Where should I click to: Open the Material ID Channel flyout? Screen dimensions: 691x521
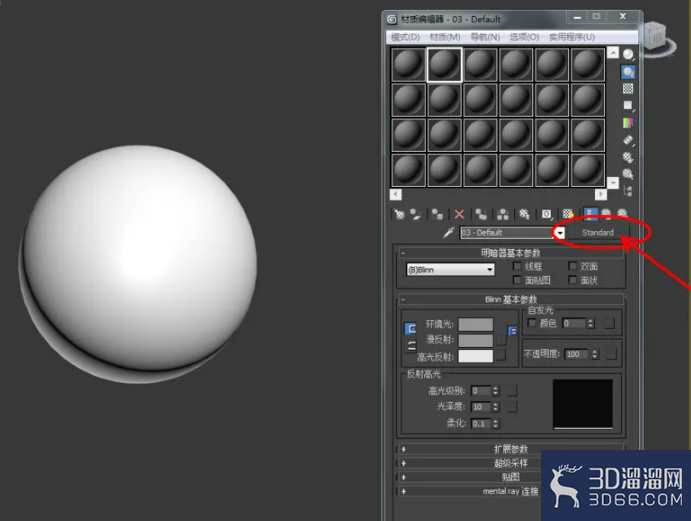click(x=546, y=214)
